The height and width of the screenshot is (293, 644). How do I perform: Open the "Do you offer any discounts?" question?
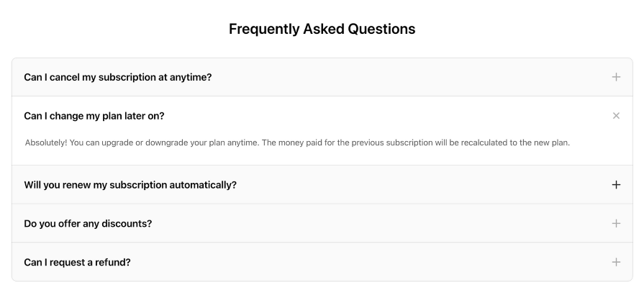point(88,223)
